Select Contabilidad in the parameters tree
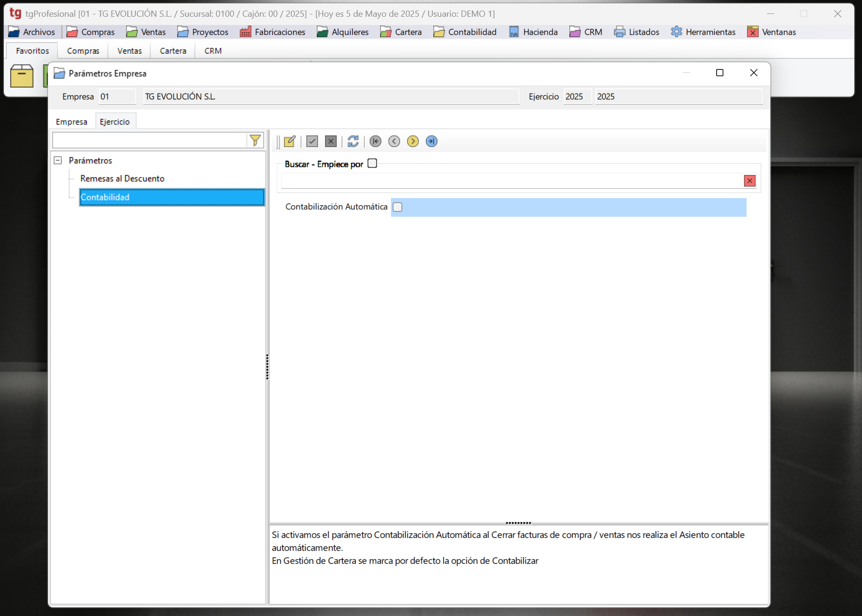 172,197
